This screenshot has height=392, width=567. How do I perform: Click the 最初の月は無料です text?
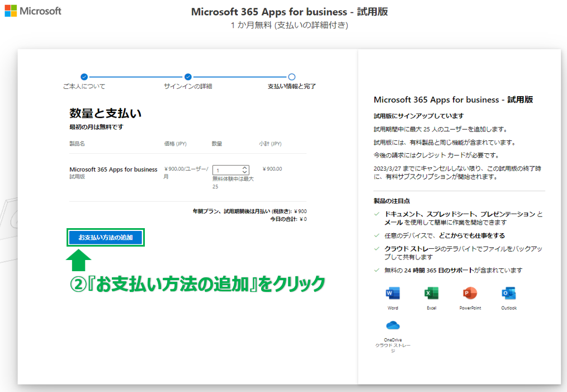pos(96,127)
